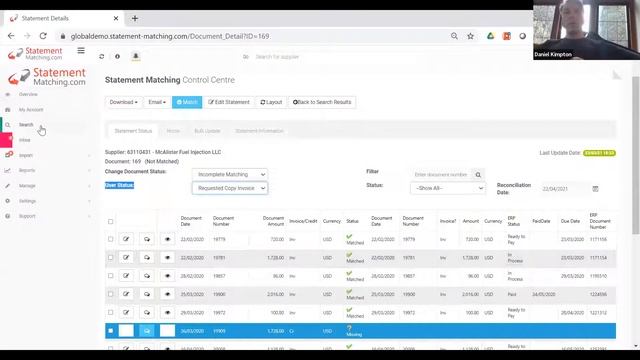This screenshot has height=360, width=640.
Task: Click the page vertical scrollbar
Action: pyautogui.click(x=635, y=155)
